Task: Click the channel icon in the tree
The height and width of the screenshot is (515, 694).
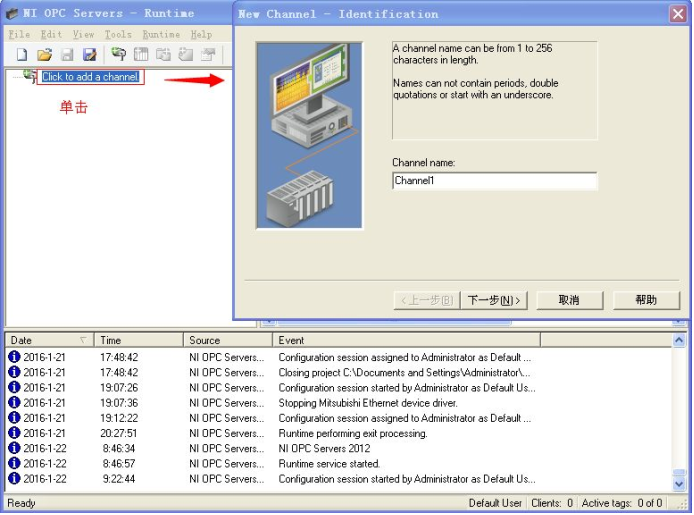Action: [x=30, y=76]
